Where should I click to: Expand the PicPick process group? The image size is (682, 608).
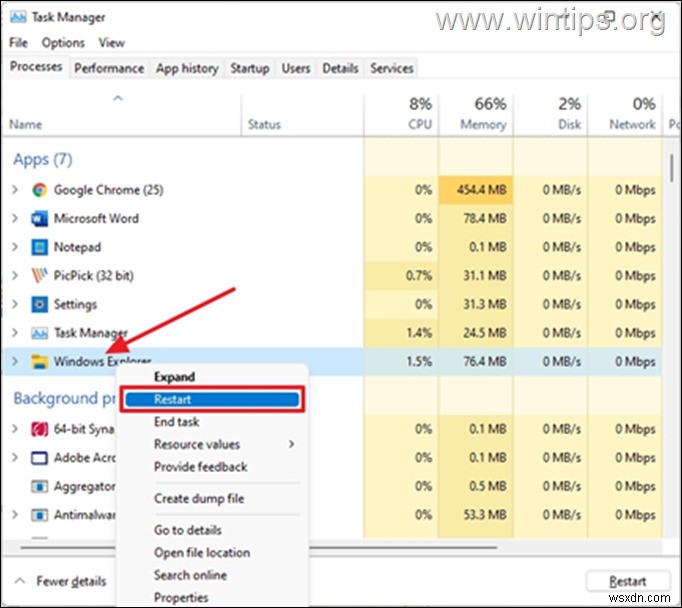[x=15, y=276]
